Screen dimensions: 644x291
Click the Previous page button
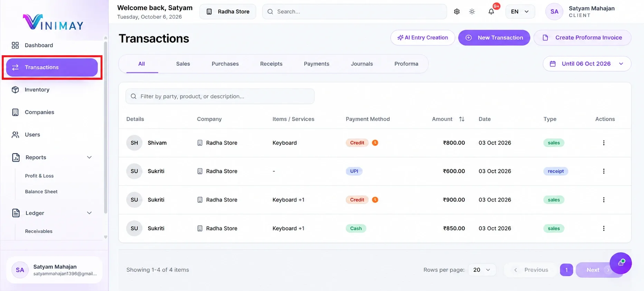[x=531, y=270]
